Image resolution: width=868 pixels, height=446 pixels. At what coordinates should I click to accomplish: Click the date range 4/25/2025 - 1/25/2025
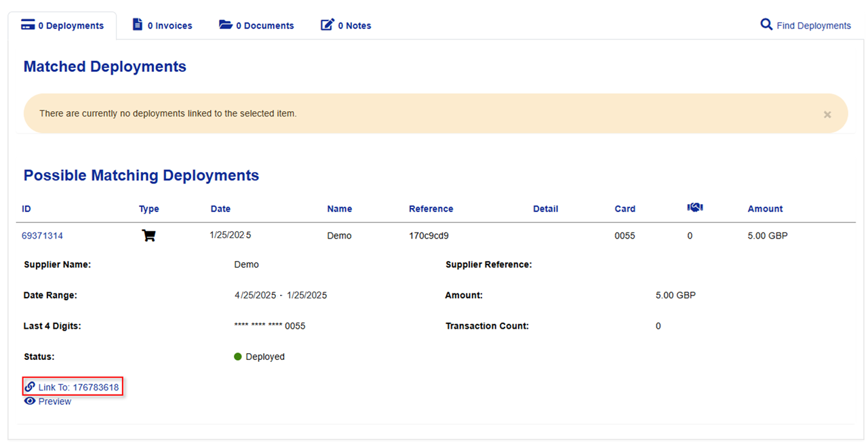[281, 296]
